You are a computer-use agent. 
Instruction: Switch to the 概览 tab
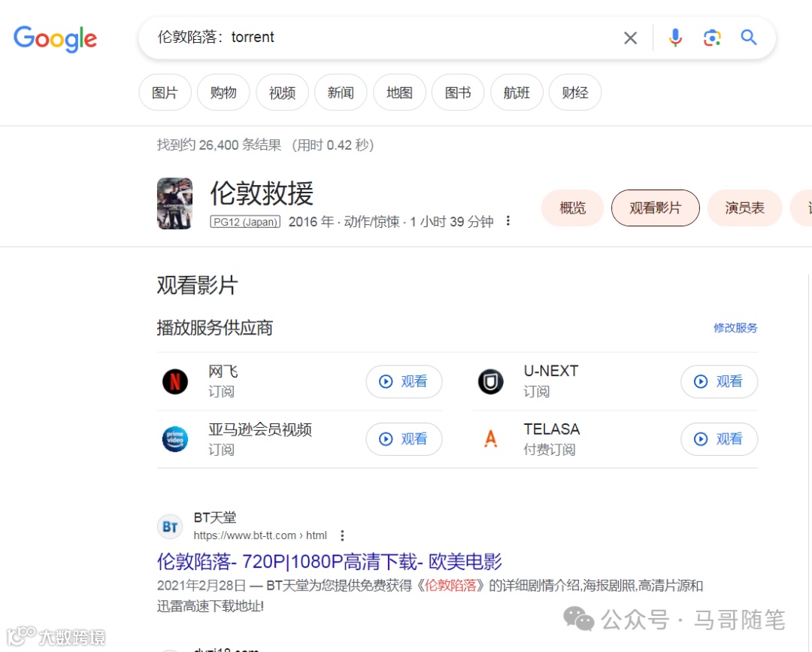point(572,208)
